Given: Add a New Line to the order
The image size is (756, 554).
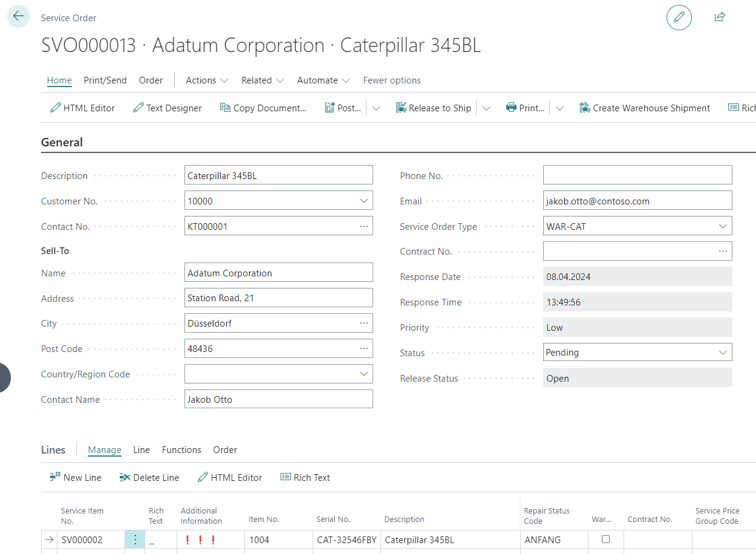Looking at the screenshot, I should pos(76,478).
